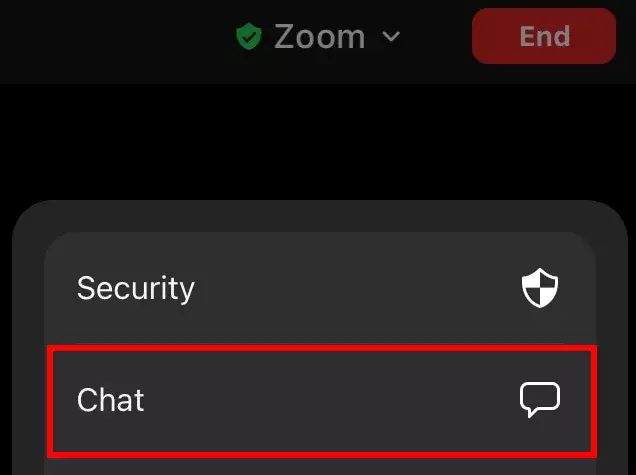Screen dimensions: 636x475
Task: Expand the chevron next to Zoom
Action: click(x=391, y=37)
